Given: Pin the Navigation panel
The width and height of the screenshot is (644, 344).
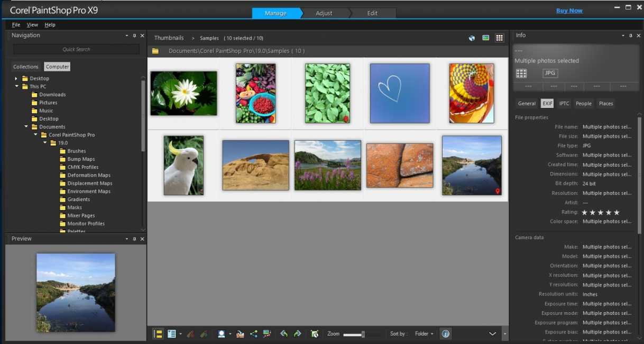Looking at the screenshot, I should coord(134,35).
